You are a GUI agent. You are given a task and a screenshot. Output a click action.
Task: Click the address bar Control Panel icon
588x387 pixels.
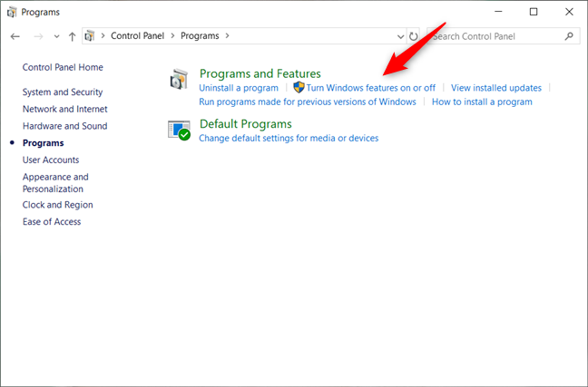(90, 36)
